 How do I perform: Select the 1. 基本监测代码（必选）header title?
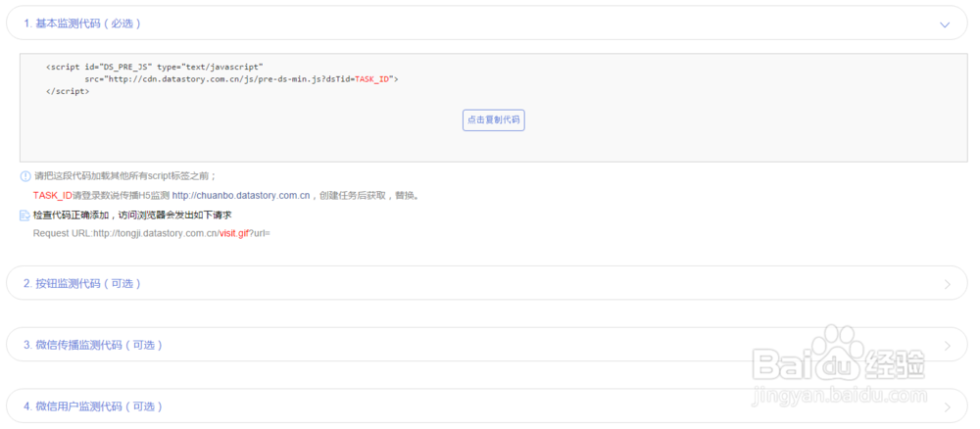pos(82,24)
